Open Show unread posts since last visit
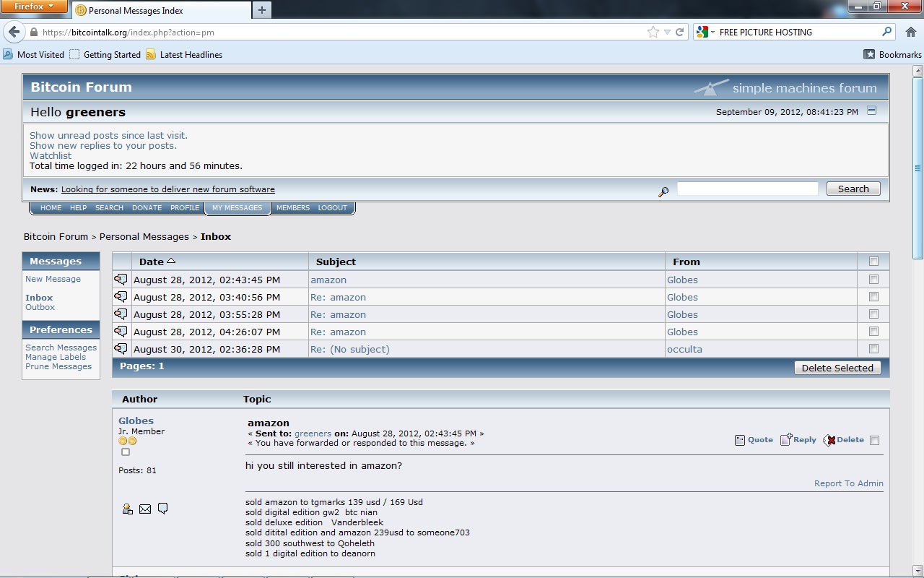 point(108,135)
